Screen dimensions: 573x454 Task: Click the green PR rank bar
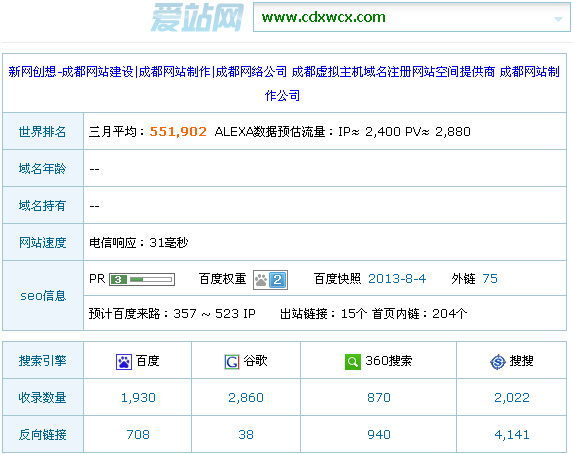pos(142,280)
